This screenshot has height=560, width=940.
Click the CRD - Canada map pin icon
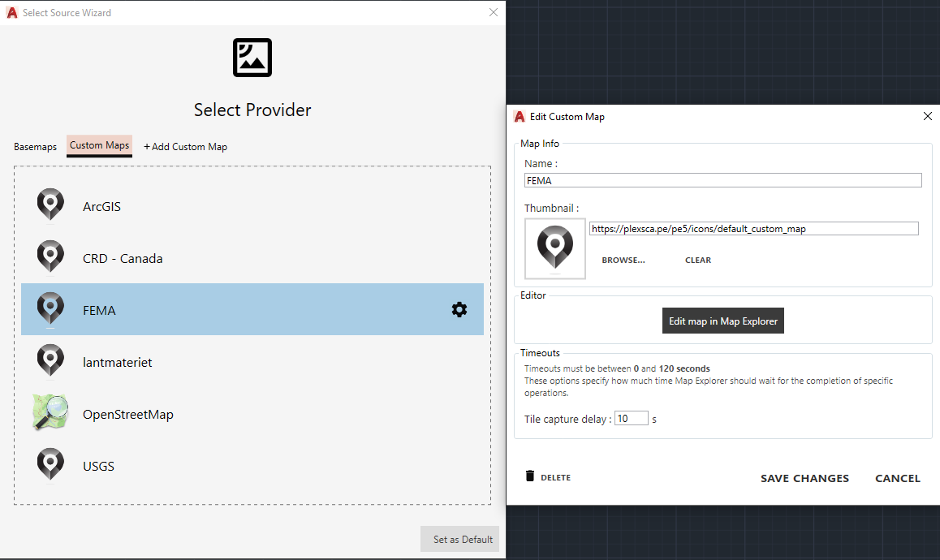(50, 257)
